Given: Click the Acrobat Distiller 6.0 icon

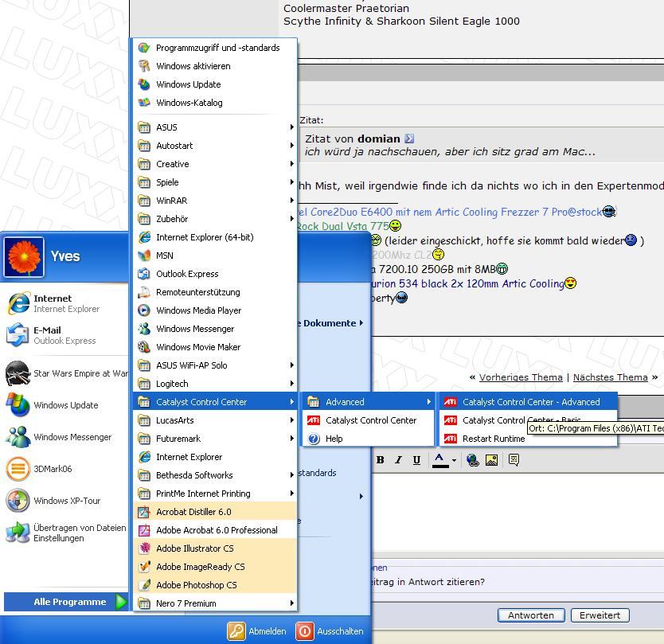Looking at the screenshot, I should pos(144,512).
